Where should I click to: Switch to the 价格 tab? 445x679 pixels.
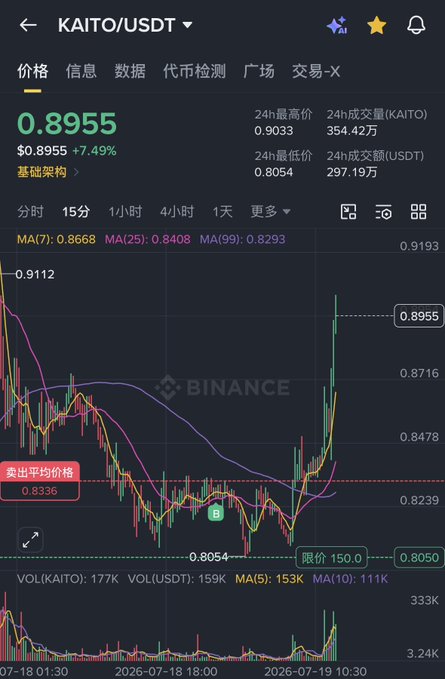pos(32,71)
